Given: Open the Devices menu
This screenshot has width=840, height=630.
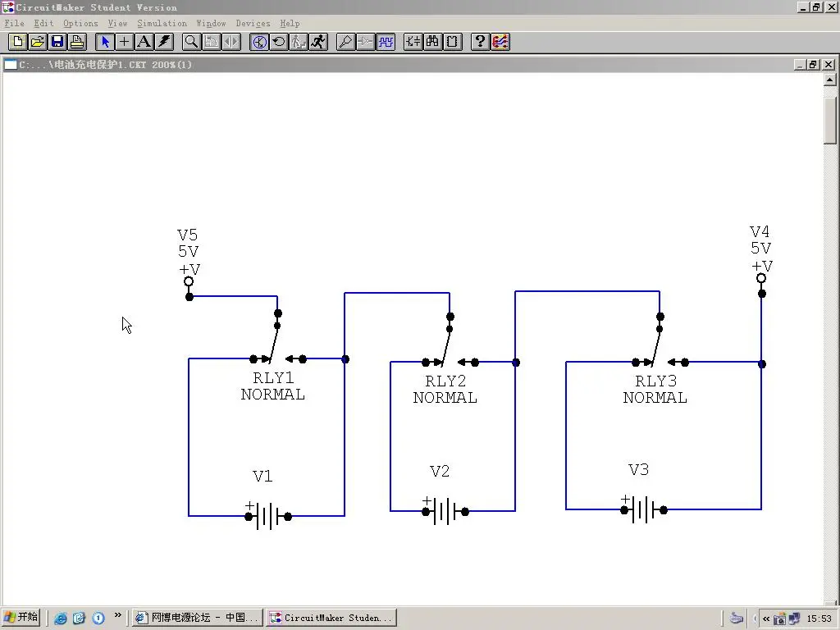Looking at the screenshot, I should pos(253,23).
